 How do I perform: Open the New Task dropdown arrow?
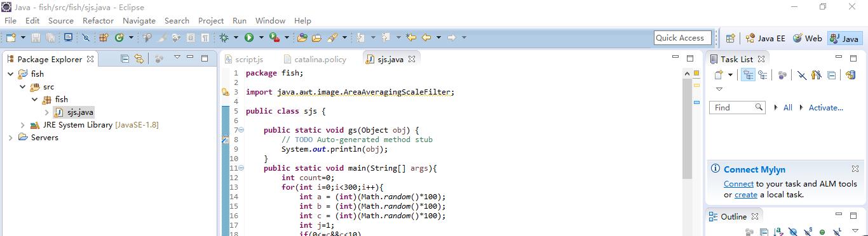731,75
